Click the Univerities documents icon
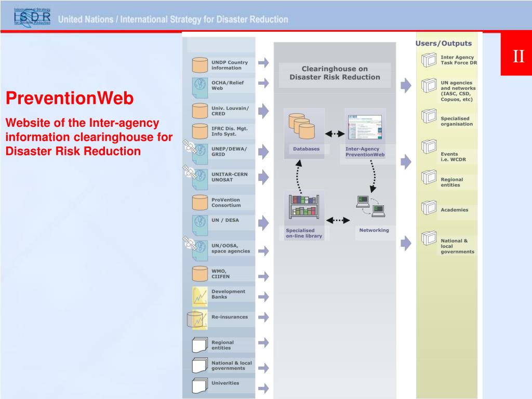 (200, 386)
